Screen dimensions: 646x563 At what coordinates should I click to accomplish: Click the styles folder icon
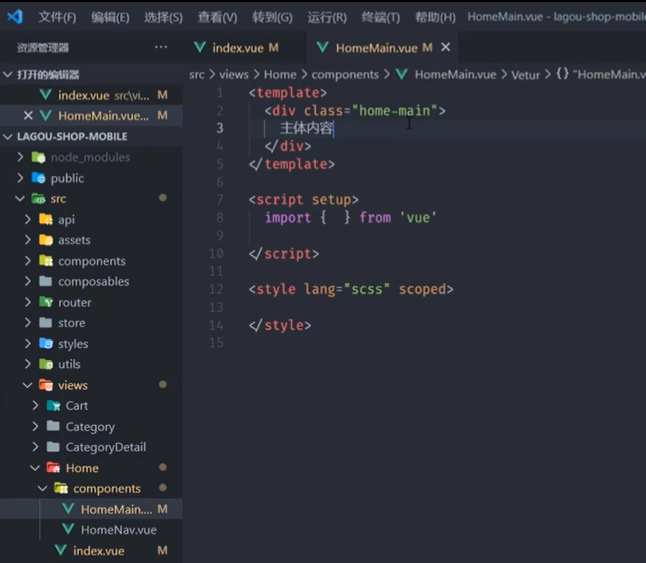point(46,343)
